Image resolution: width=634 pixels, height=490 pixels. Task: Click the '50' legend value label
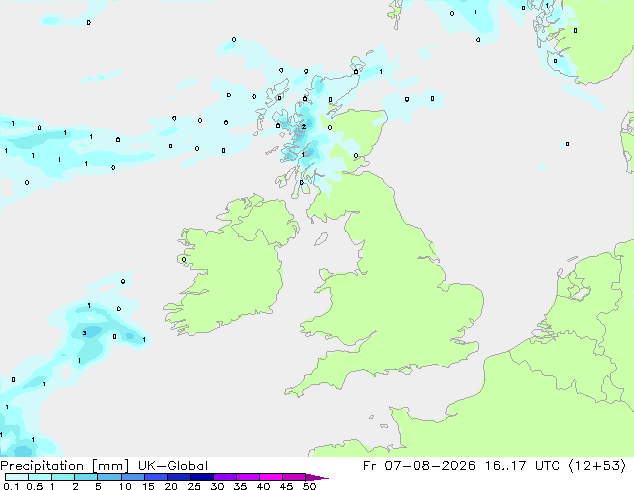[x=309, y=486]
